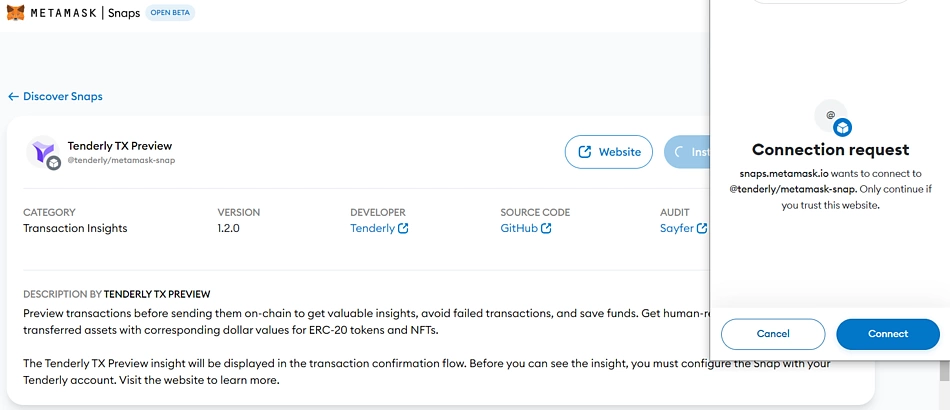Cancel the connection request

pyautogui.click(x=773, y=334)
